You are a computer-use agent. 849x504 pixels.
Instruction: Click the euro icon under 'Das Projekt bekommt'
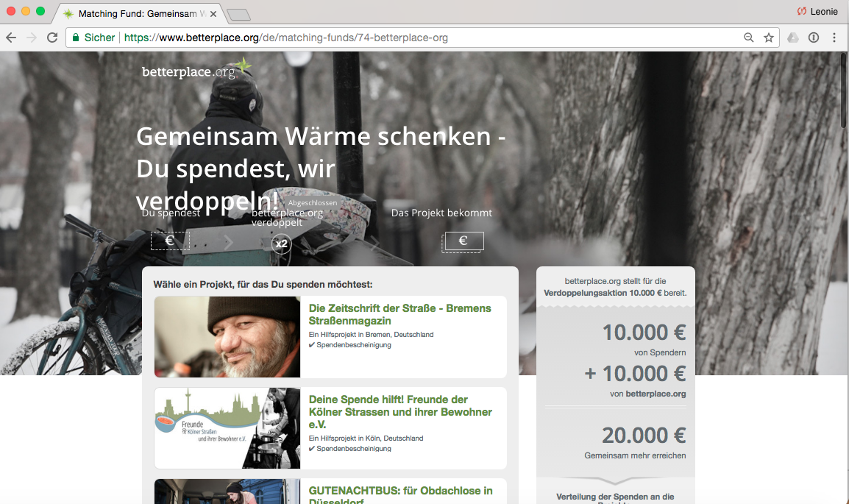click(463, 241)
